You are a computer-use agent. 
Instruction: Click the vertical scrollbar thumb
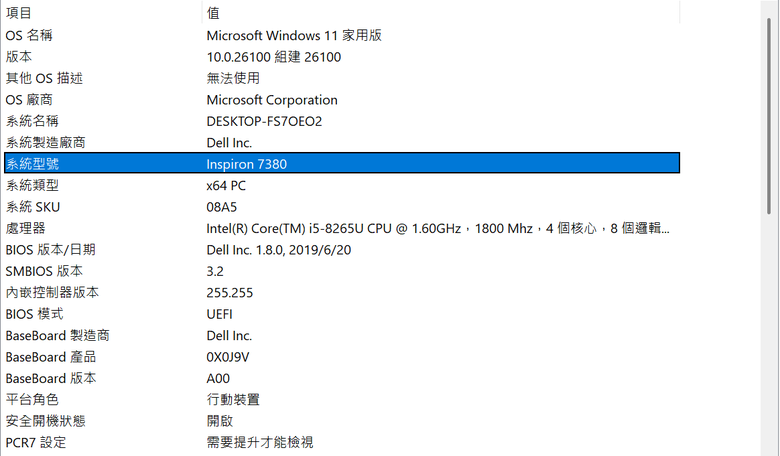click(x=769, y=115)
